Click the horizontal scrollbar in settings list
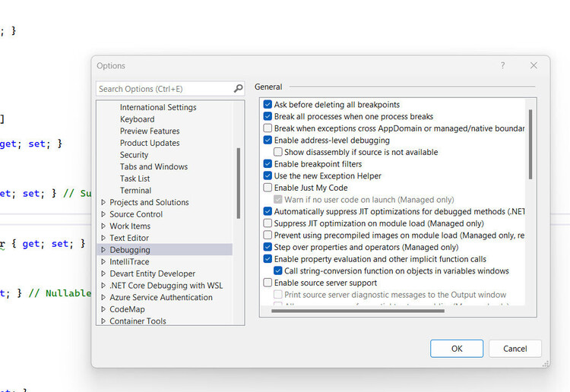The width and height of the screenshot is (570, 392). [x=357, y=310]
